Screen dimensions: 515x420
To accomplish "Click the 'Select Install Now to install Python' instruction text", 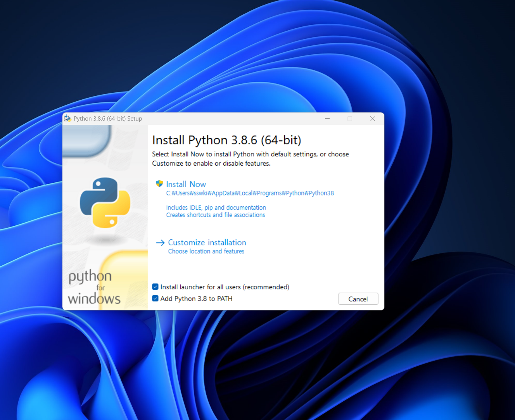I will pyautogui.click(x=251, y=159).
